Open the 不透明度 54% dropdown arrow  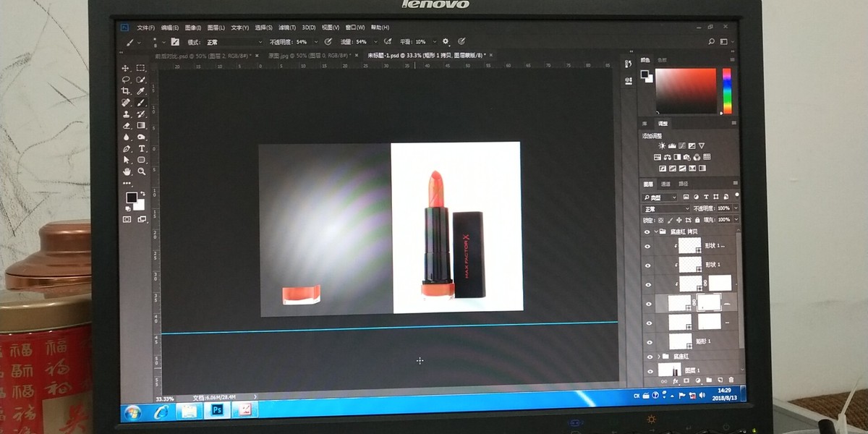pyautogui.click(x=315, y=42)
